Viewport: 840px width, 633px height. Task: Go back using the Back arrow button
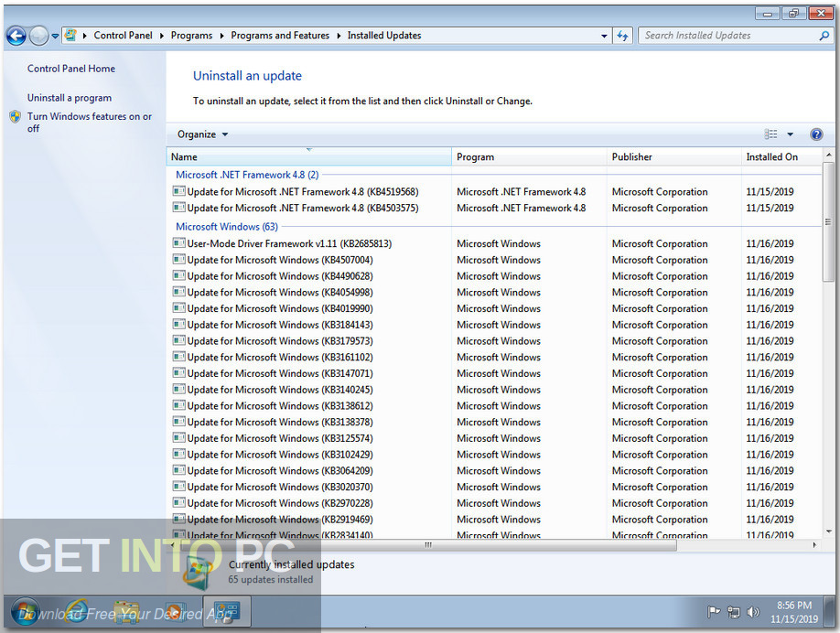tap(16, 36)
